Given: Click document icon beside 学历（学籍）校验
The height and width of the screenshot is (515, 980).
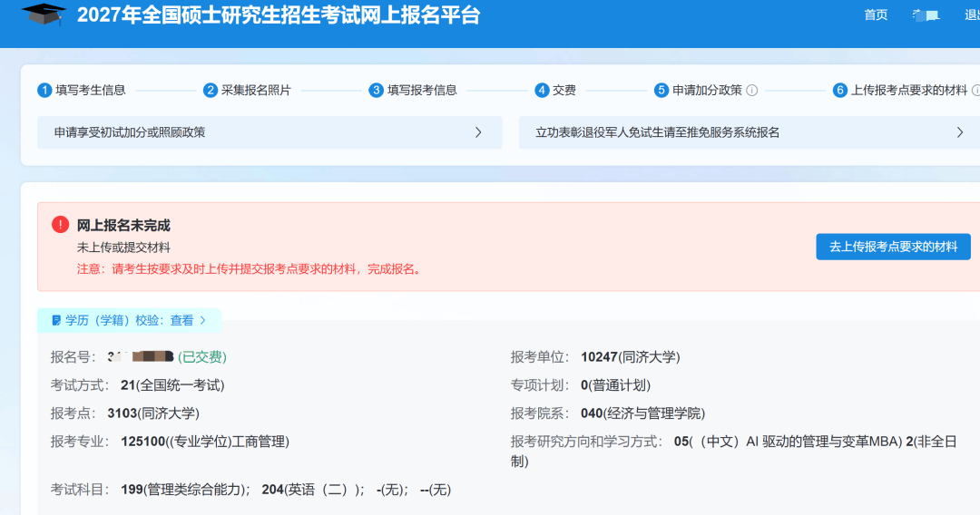Looking at the screenshot, I should click(x=56, y=320).
